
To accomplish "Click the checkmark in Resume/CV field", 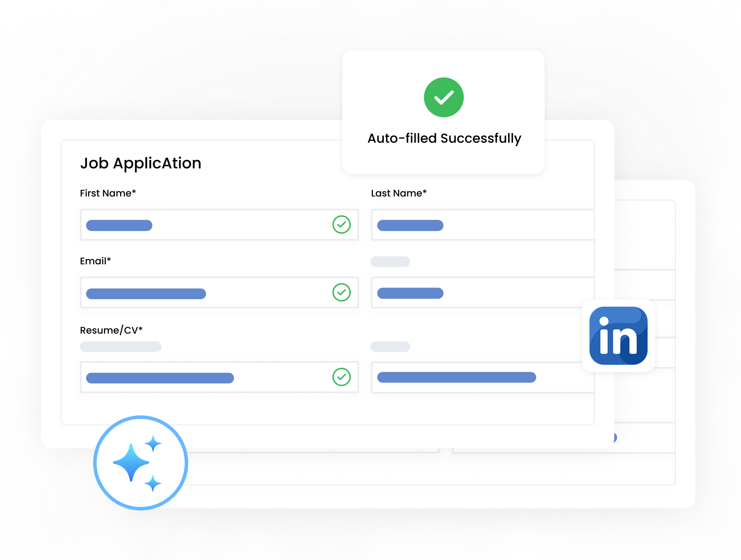I will click(x=342, y=377).
